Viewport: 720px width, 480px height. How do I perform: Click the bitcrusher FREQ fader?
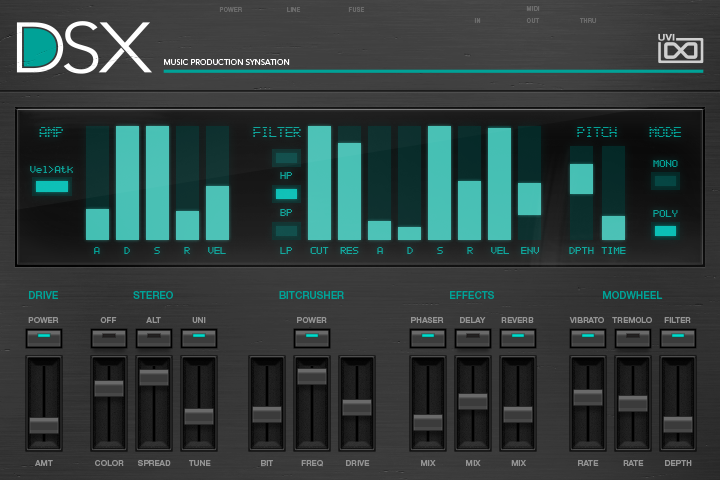(312, 376)
